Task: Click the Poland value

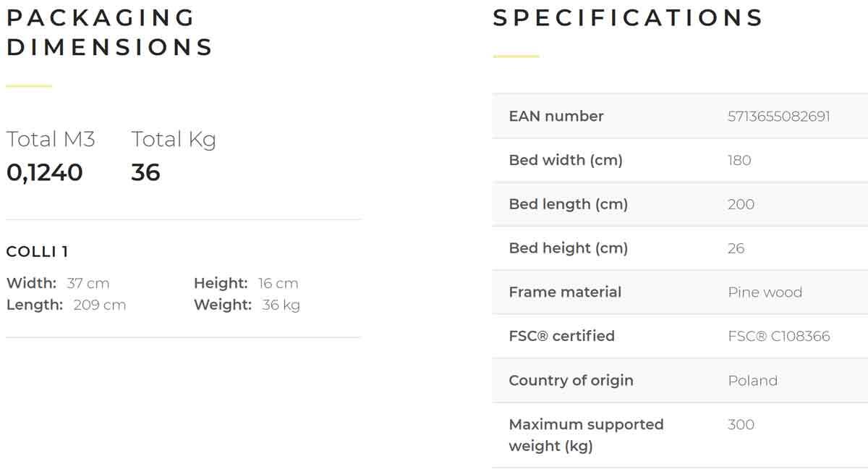Action: pos(752,381)
